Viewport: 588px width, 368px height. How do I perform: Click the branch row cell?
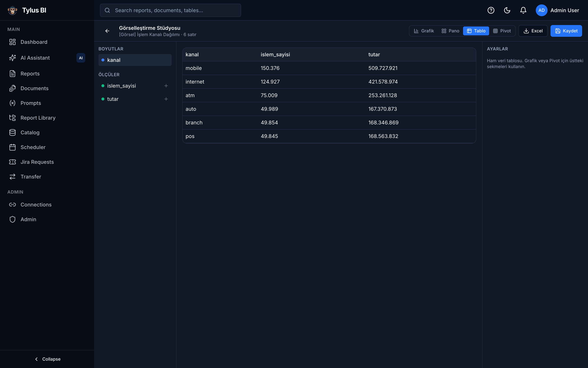194,123
